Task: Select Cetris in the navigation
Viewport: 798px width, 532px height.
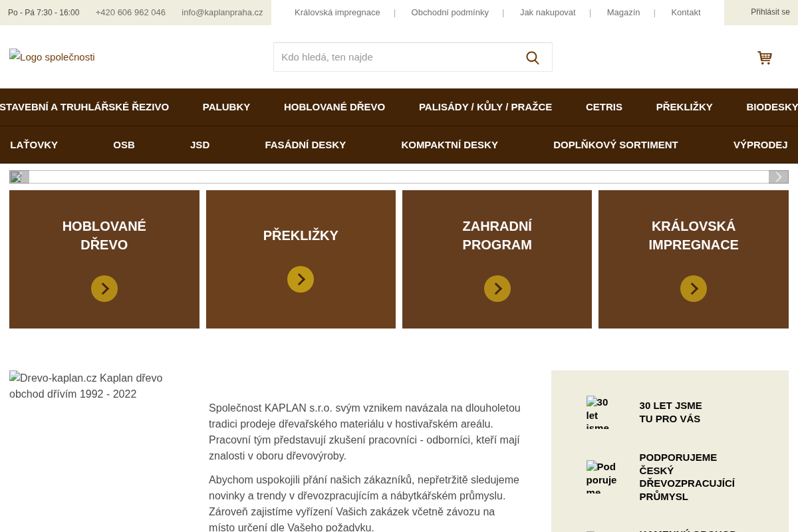Action: pos(604,107)
